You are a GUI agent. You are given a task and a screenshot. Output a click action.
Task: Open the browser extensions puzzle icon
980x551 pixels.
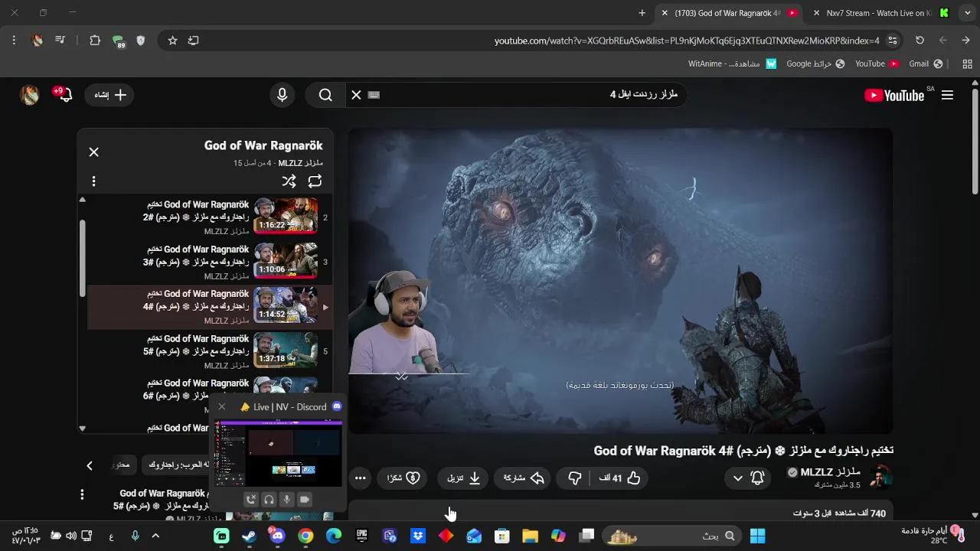(x=95, y=41)
